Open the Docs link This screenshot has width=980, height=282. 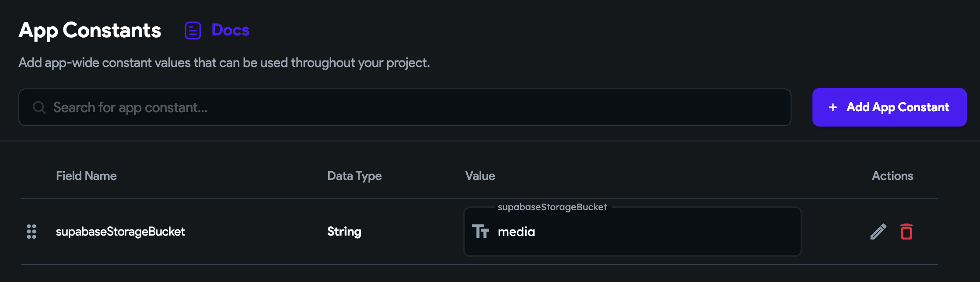230,30
